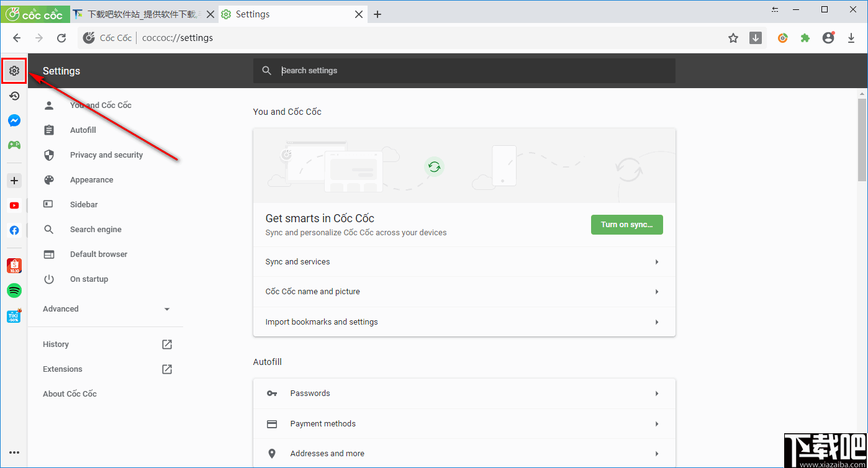Add a new sidebar shortcut with plus
This screenshot has height=468, width=868.
click(x=14, y=181)
